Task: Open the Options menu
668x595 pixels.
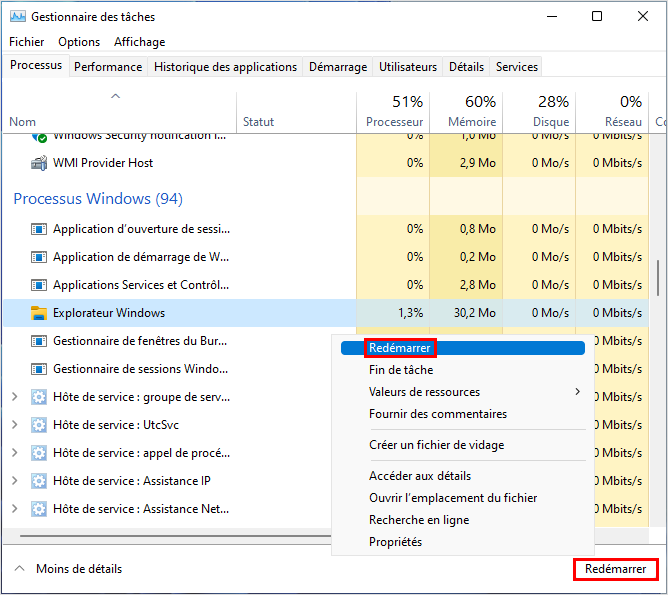Action: click(79, 42)
